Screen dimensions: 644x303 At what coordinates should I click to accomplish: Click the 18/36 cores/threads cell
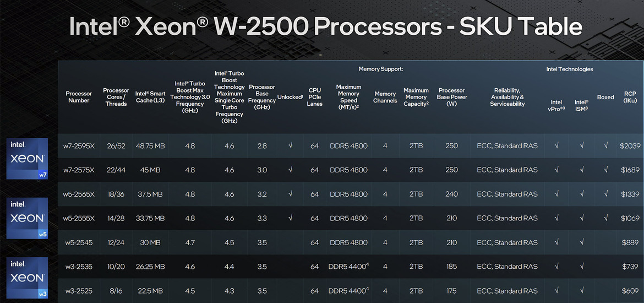coord(116,194)
